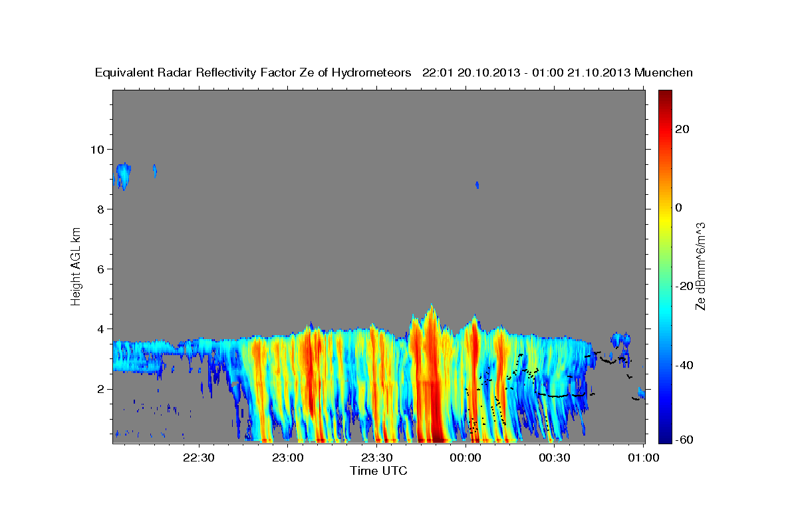Click the '00:30' time tick label
Viewport: 798px width, 532px height.
point(555,458)
